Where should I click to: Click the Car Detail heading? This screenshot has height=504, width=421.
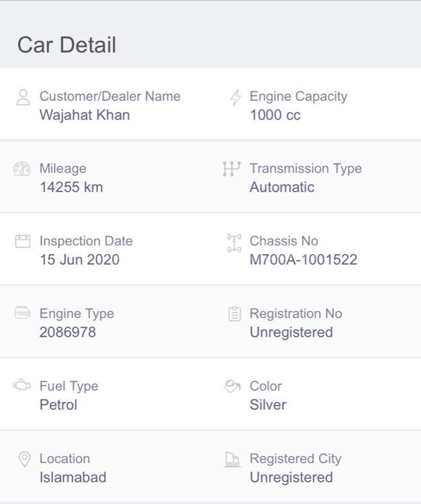pyautogui.click(x=67, y=45)
